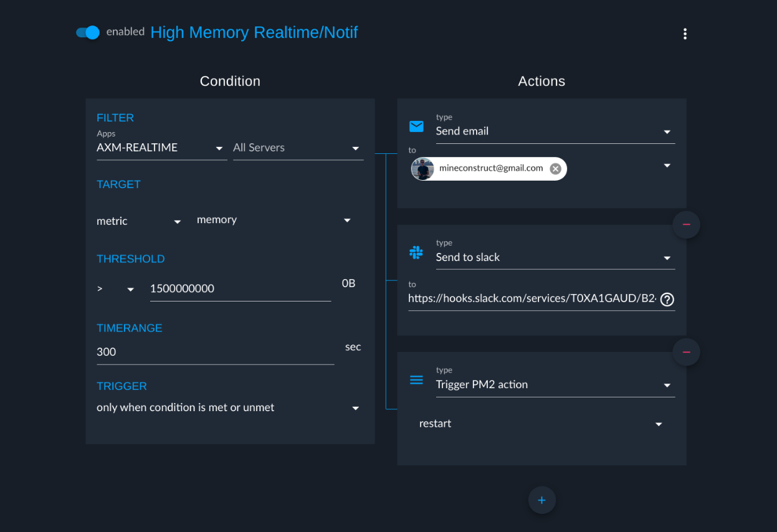This screenshot has height=532, width=777.
Task: Expand the restart PM2 action dropdown
Action: pos(541,424)
